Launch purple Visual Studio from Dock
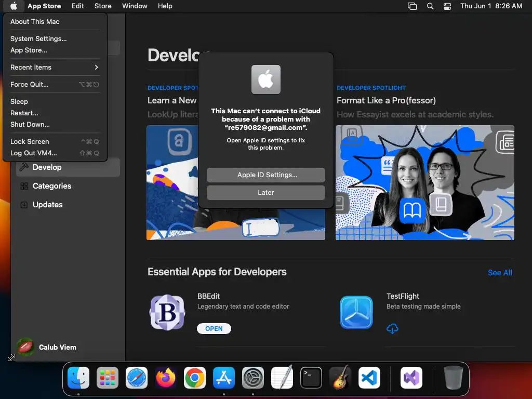 (411, 378)
